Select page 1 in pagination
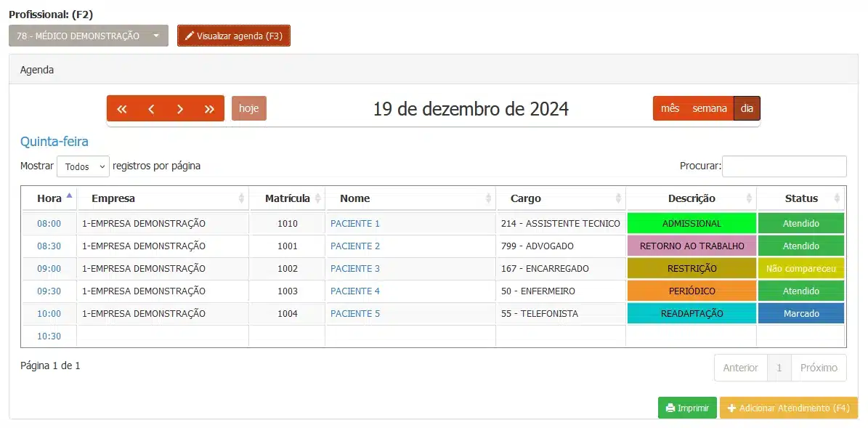 tap(779, 368)
